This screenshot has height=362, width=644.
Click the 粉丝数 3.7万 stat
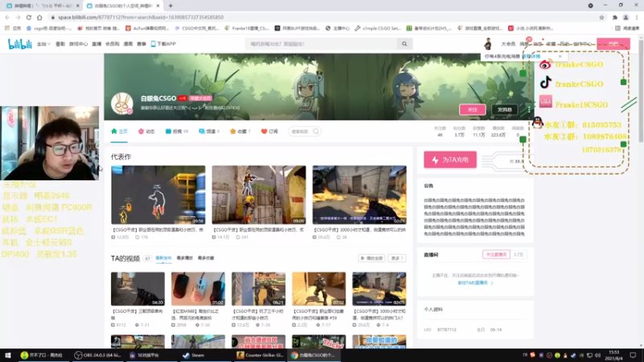click(459, 131)
